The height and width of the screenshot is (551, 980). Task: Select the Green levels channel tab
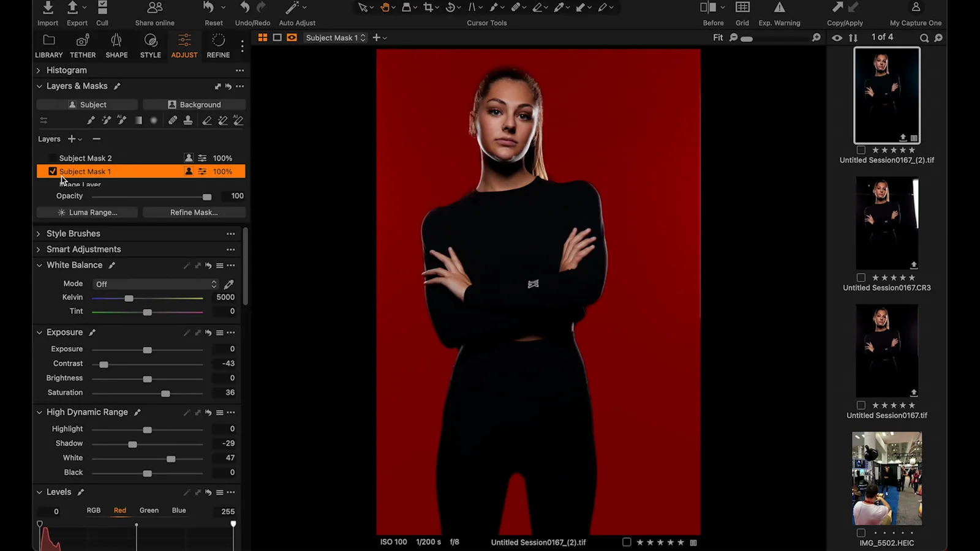pos(149,511)
